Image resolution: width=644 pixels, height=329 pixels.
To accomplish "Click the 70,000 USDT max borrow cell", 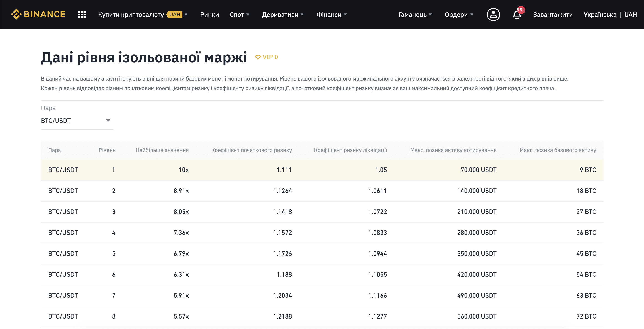I will click(478, 170).
